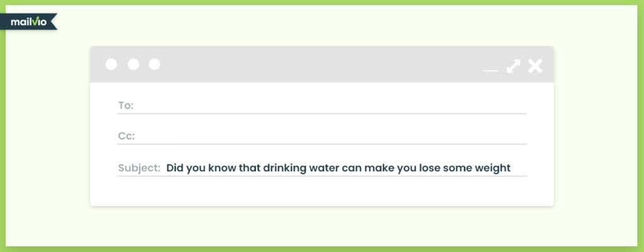The width and height of the screenshot is (644, 252).
Task: Expand the window with the diagonal arrows icon
Action: (513, 66)
